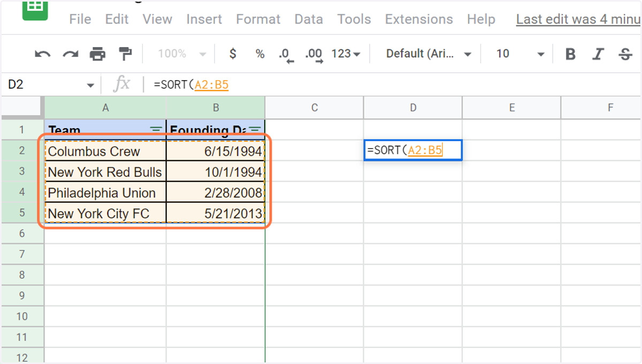Select the 6/15/1994 date cell
Image resolution: width=642 pixels, height=364 pixels.
coord(216,151)
